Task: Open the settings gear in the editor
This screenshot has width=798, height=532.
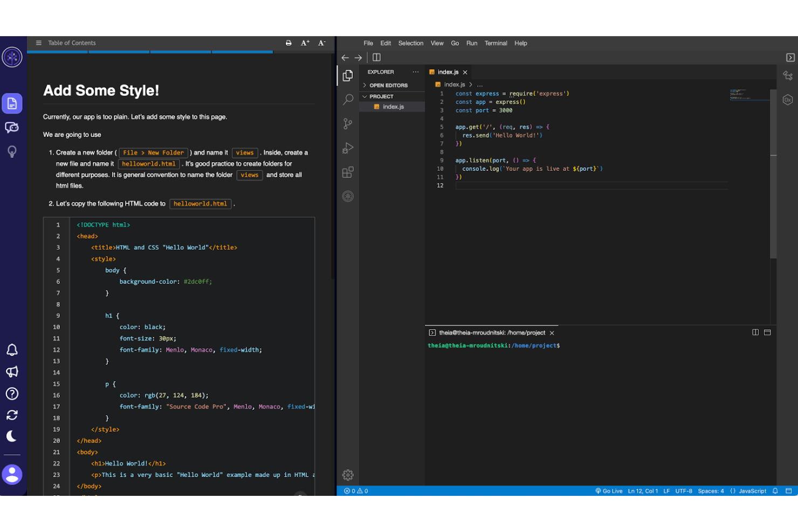Action: tap(348, 475)
